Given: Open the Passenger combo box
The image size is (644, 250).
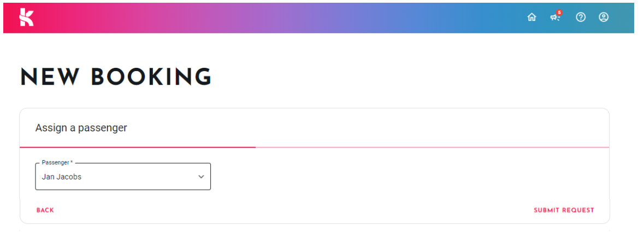Looking at the screenshot, I should (x=123, y=176).
